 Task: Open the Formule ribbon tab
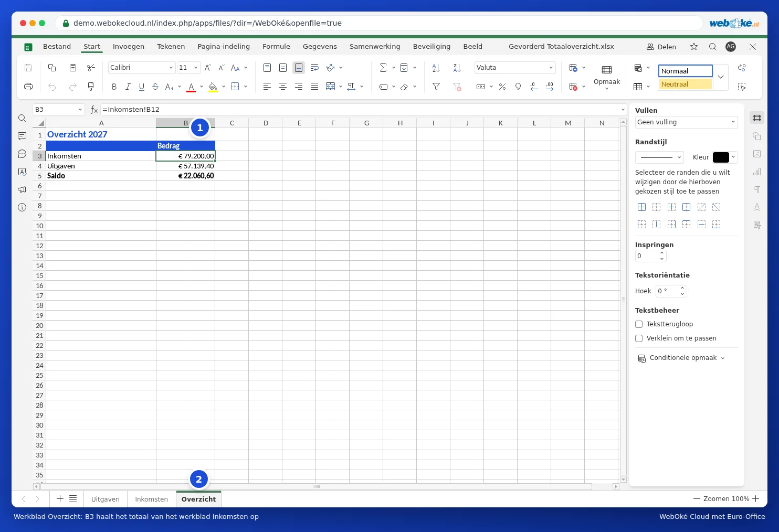(276, 47)
